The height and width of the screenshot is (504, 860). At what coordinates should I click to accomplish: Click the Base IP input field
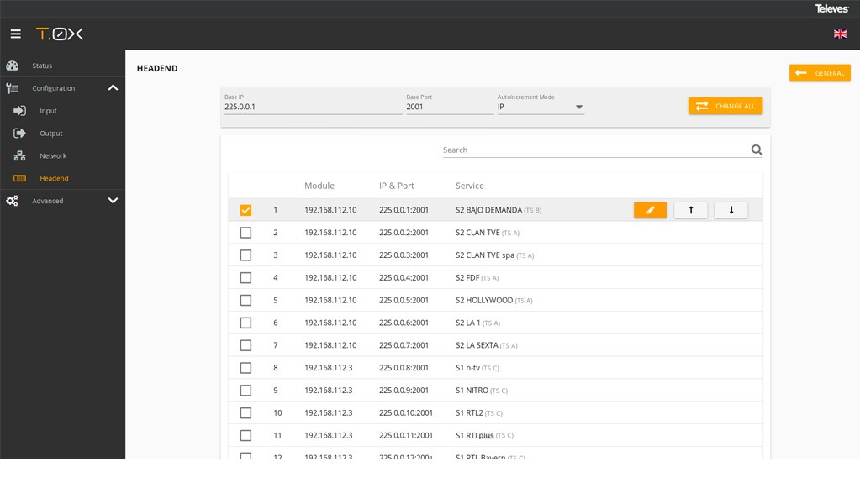pos(311,107)
